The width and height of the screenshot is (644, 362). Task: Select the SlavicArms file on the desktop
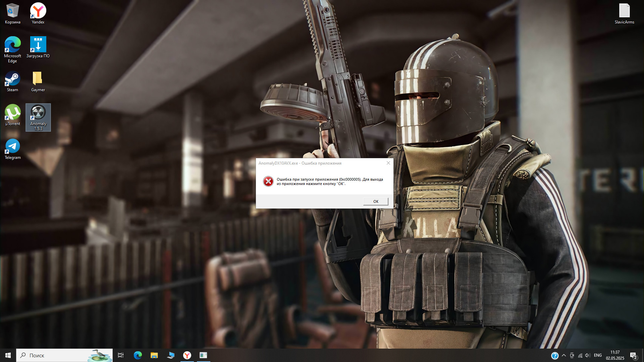624,14
